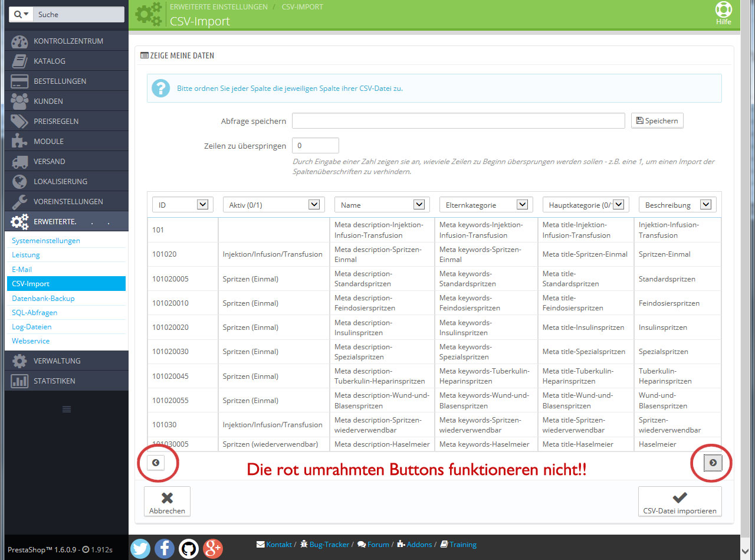Click the right arrow column navigation button
755x560 pixels.
[x=713, y=463]
